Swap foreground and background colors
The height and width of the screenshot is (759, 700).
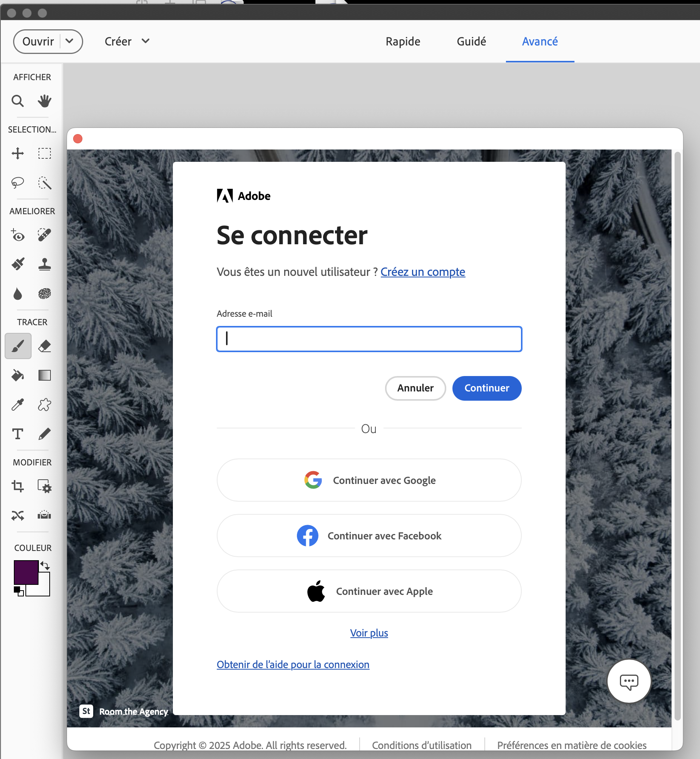pos(45,566)
